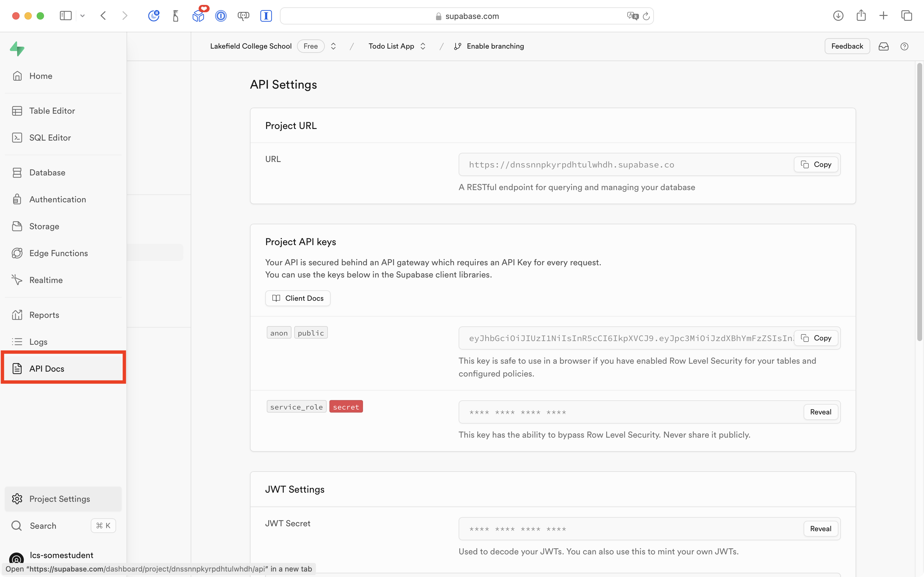Click the Supabase logo icon
Image resolution: width=924 pixels, height=577 pixels.
point(17,49)
